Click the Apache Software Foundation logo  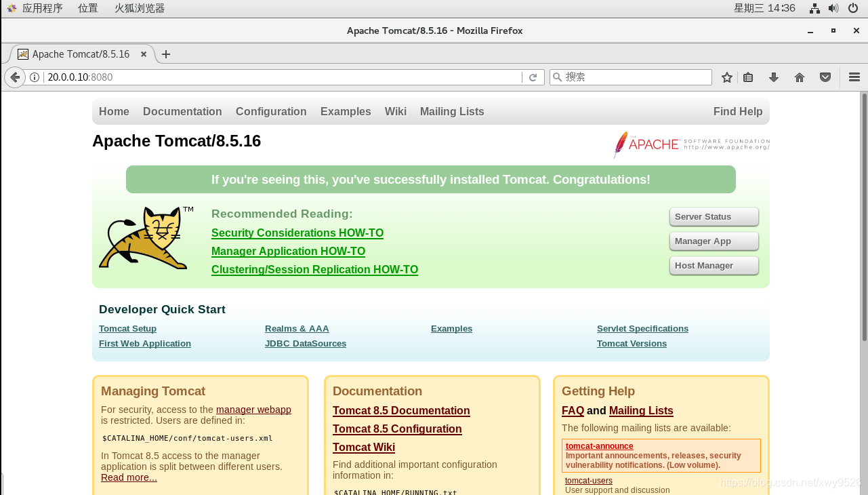pos(691,144)
